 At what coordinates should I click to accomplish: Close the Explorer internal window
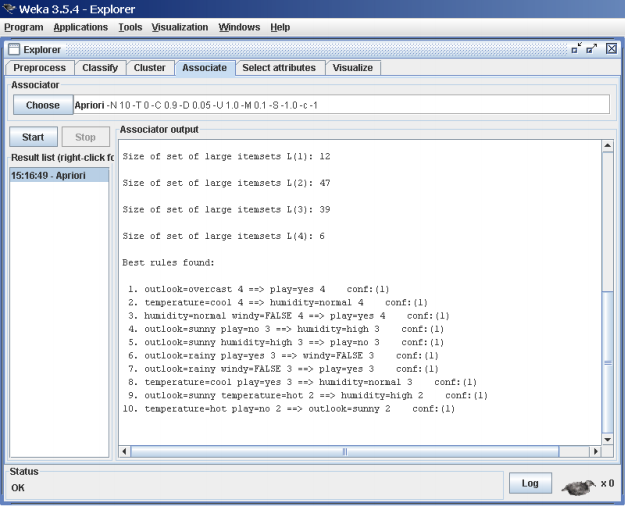tap(611, 49)
